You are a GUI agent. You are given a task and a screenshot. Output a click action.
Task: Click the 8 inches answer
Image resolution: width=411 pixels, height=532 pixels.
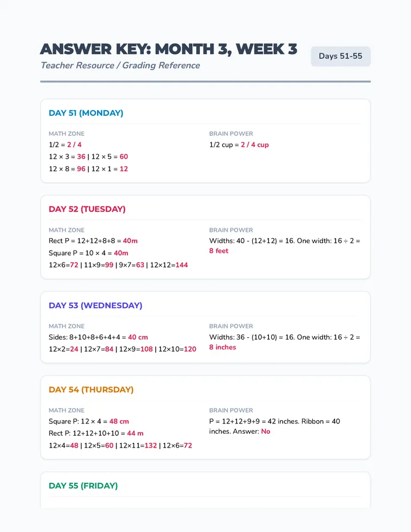(x=223, y=347)
